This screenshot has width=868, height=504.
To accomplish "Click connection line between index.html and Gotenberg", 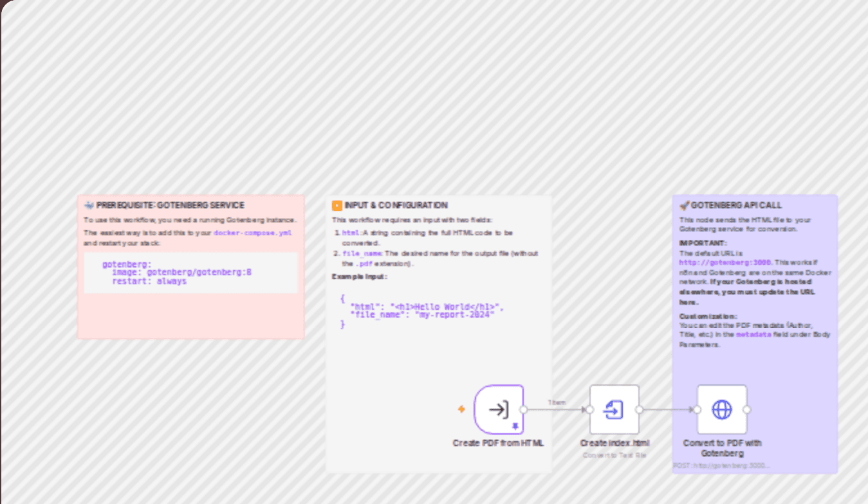I will tap(668, 410).
